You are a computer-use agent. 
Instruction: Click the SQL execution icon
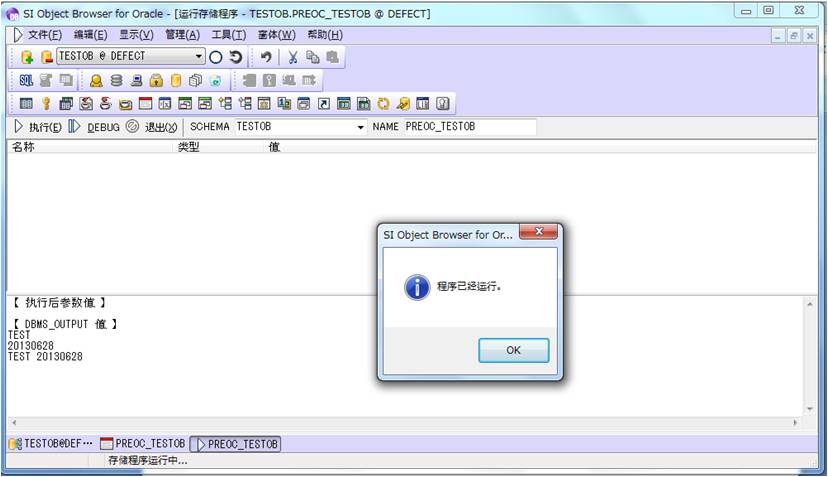coord(26,80)
